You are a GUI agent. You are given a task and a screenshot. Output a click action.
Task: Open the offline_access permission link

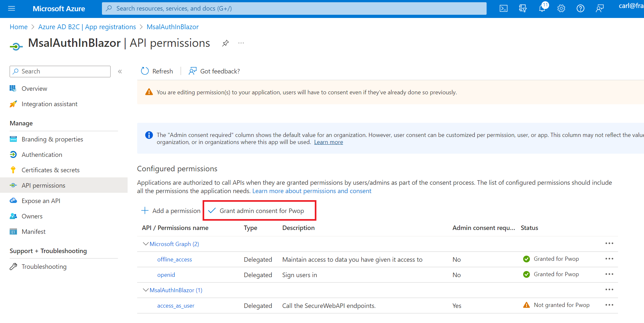click(x=175, y=259)
